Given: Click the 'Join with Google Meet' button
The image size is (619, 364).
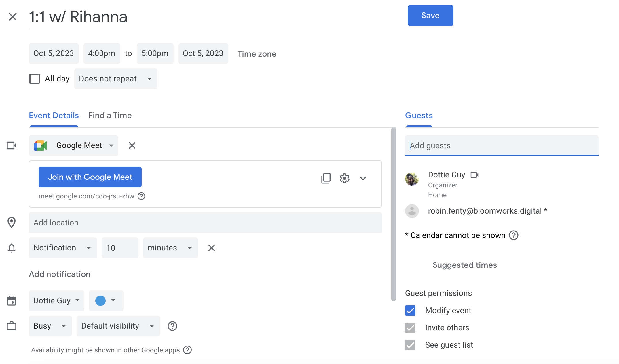Looking at the screenshot, I should click(x=90, y=177).
